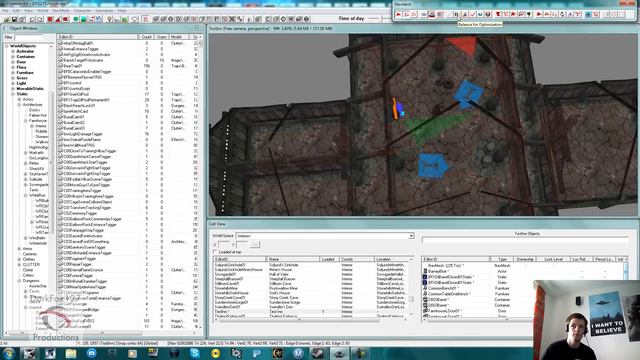640x360 pixels.
Task: Open the World menu
Action: 42,11
